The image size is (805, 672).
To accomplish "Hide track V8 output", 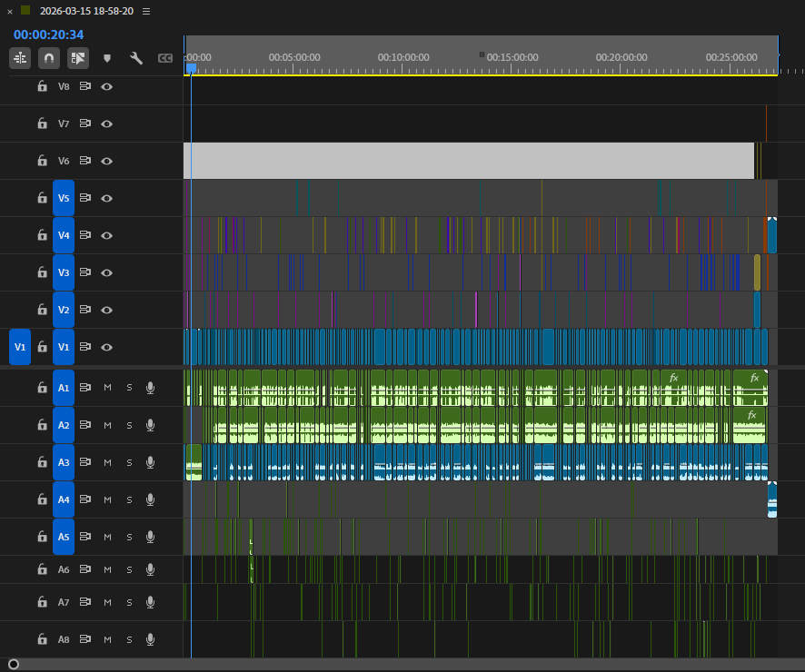I will pyautogui.click(x=107, y=86).
